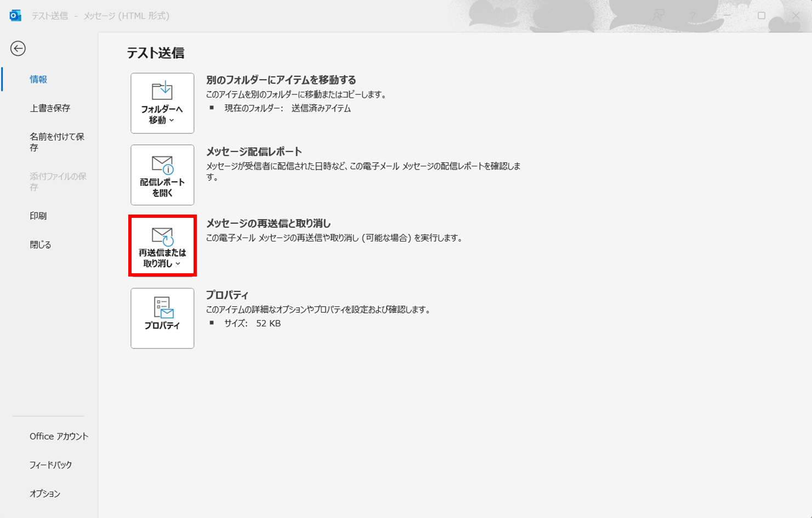
Task: Click the folder icon on フォルダーへ移動
Action: (162, 91)
